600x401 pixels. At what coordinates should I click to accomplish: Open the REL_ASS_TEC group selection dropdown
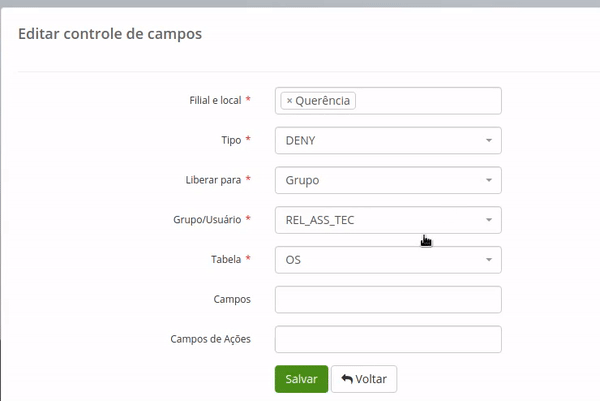[380, 220]
